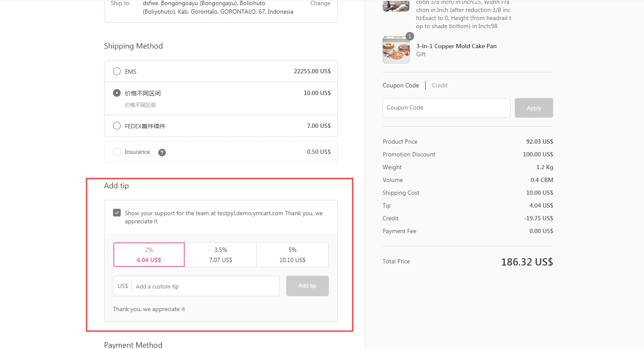
Task: Click the top product thumbnail in order summary
Action: (x=396, y=6)
